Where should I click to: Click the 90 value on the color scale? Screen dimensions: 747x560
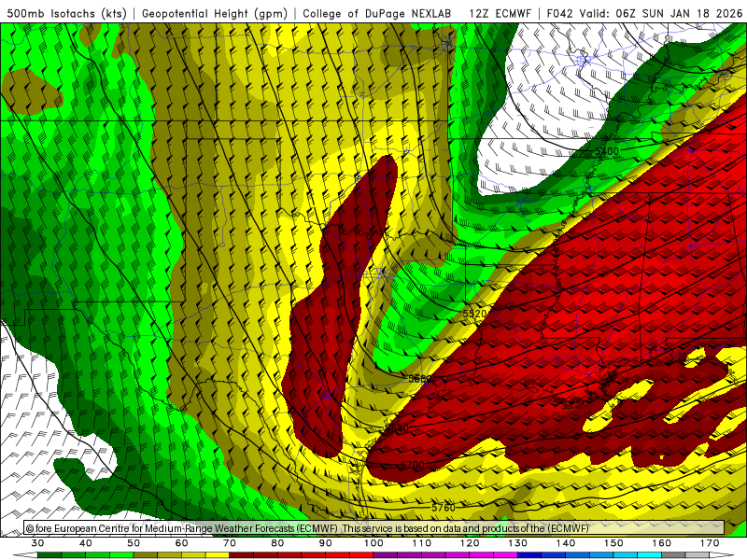click(x=326, y=543)
